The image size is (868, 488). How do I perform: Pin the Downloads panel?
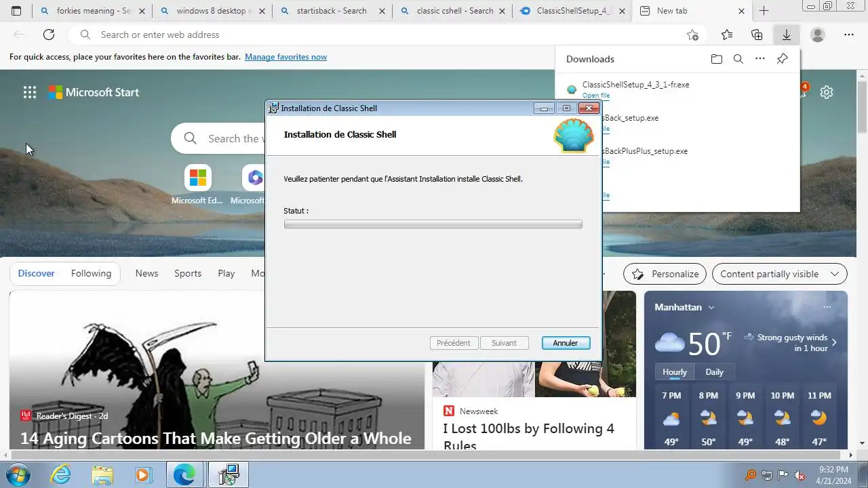tap(782, 59)
